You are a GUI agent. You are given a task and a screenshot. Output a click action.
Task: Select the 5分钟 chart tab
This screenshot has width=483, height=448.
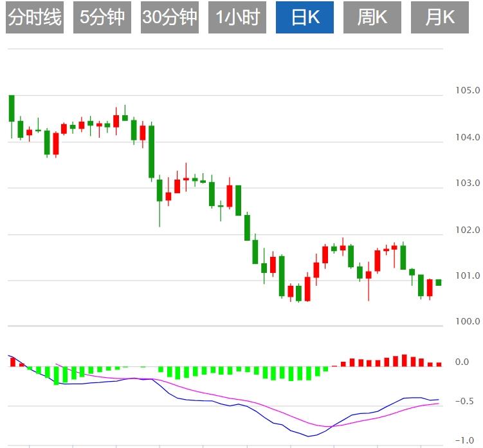pyautogui.click(x=102, y=17)
